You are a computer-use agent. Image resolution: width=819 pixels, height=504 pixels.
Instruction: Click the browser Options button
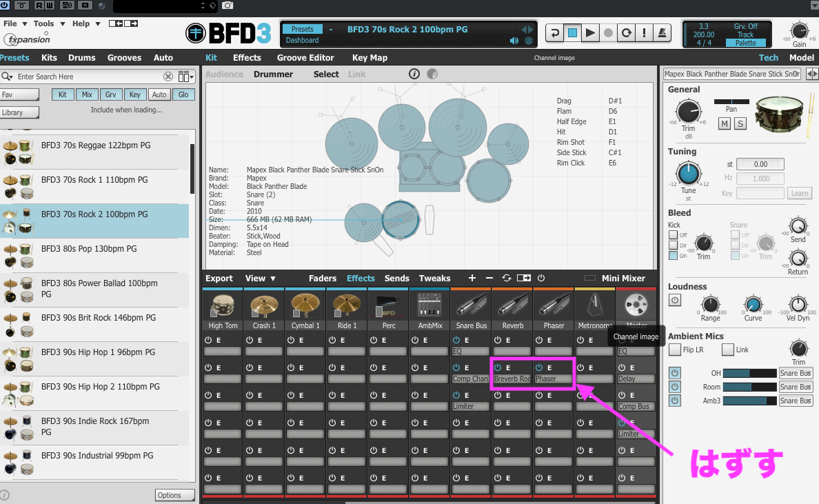point(175,495)
